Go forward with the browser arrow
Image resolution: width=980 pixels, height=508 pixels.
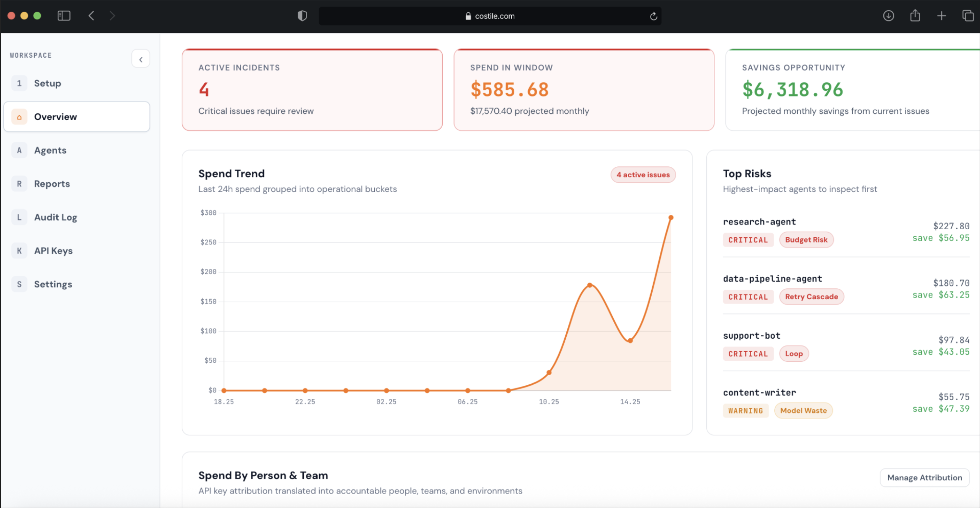pos(112,16)
